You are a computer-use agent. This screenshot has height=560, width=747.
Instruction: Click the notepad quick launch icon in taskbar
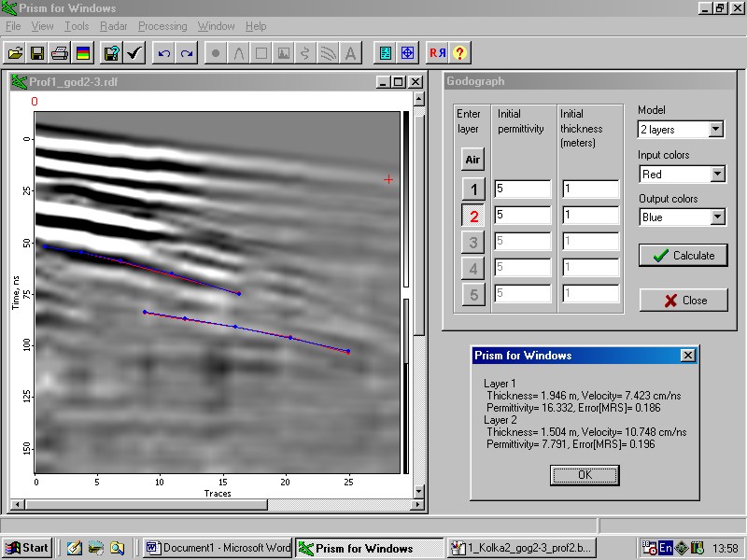(74, 548)
